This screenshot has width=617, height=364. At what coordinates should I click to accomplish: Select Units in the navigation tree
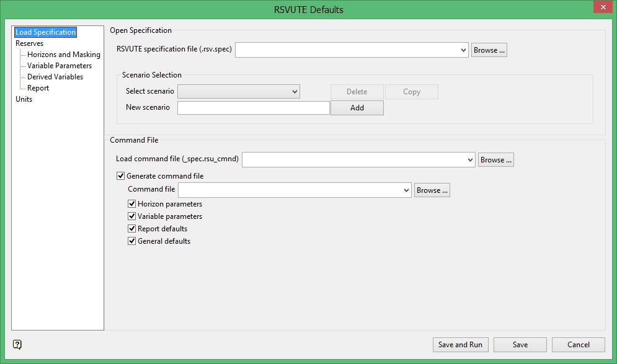point(24,99)
